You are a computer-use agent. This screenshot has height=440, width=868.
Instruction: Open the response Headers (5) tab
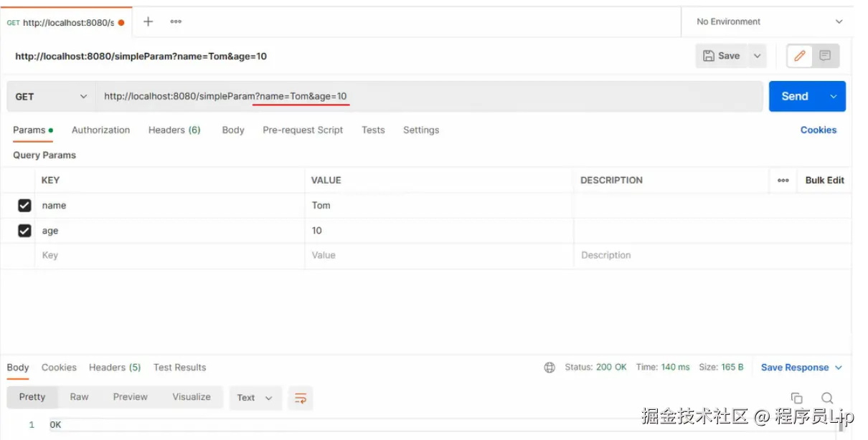click(115, 368)
